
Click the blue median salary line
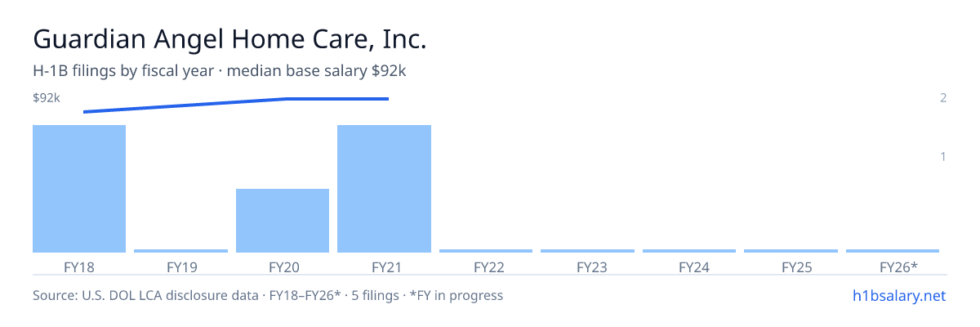click(236, 104)
